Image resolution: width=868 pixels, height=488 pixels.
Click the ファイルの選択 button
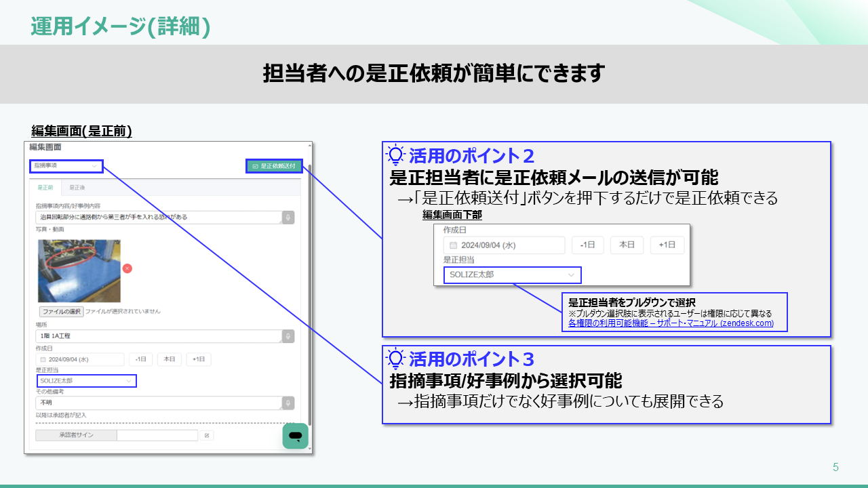[x=61, y=312]
